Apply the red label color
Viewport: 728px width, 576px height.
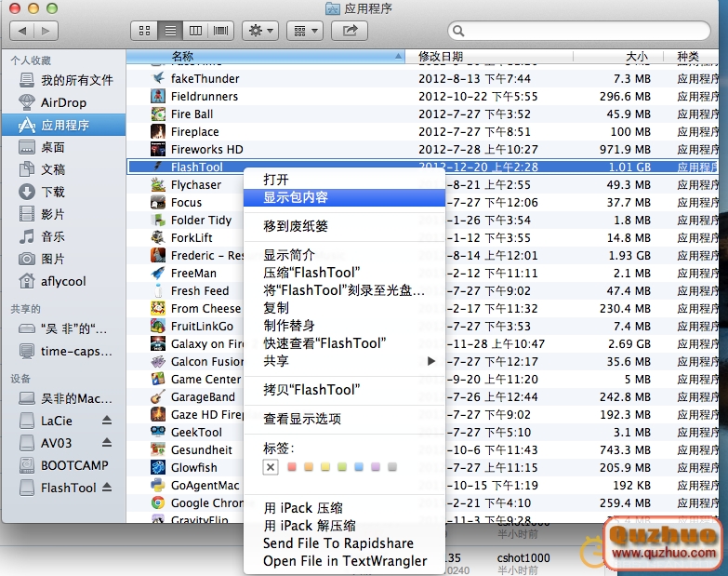pyautogui.click(x=292, y=467)
